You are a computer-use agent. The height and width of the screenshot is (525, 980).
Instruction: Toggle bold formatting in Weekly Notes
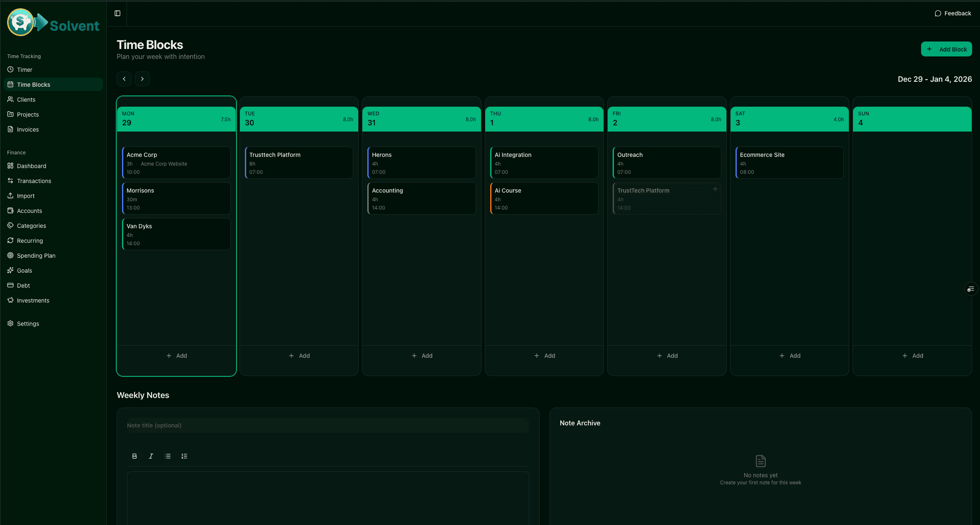[x=134, y=456]
